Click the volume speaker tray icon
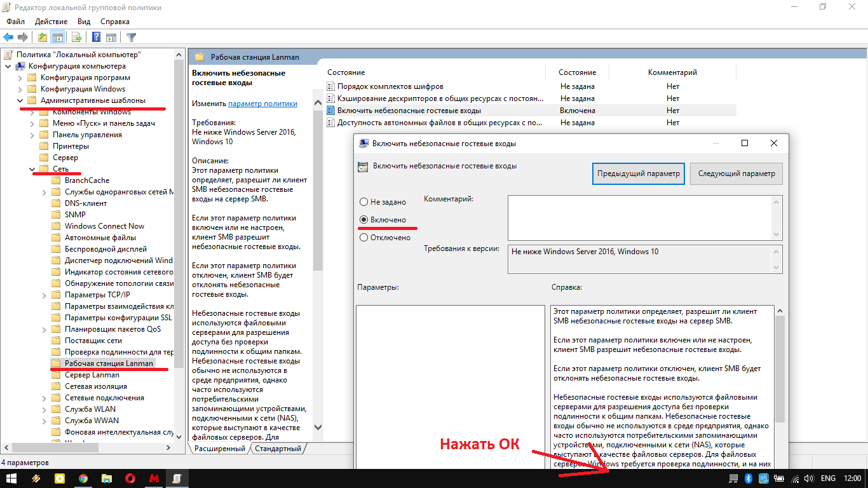 point(810,478)
